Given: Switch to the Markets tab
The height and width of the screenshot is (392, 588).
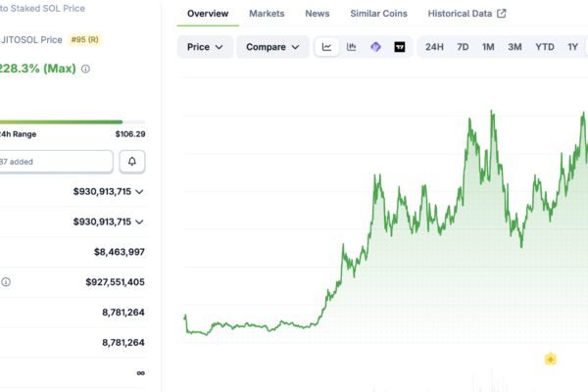Looking at the screenshot, I should pos(268,14).
